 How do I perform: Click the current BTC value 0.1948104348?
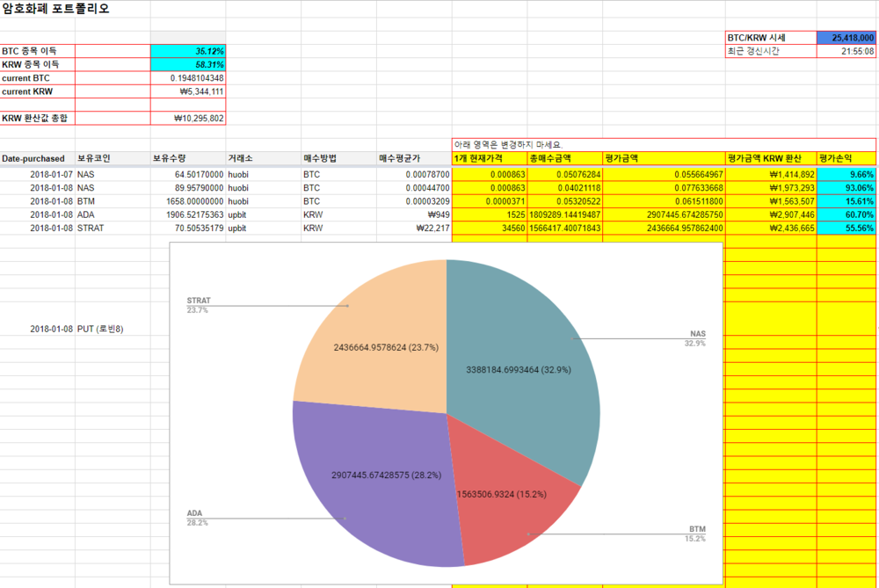tap(188, 78)
